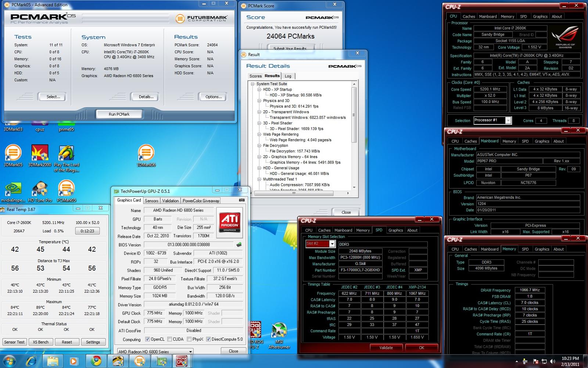Click the scroll down arrow in Result Details
The image size is (588, 368).
pyautogui.click(x=354, y=187)
